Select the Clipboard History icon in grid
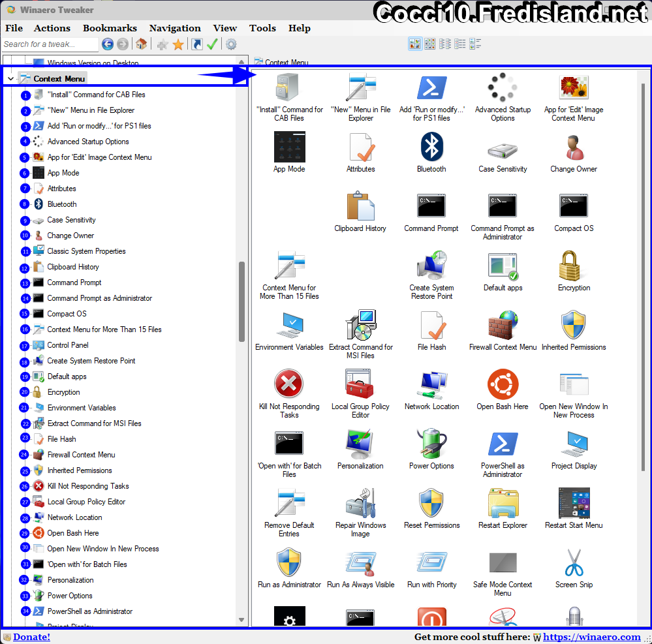Viewport: 652px width, 644px height. coord(360,206)
